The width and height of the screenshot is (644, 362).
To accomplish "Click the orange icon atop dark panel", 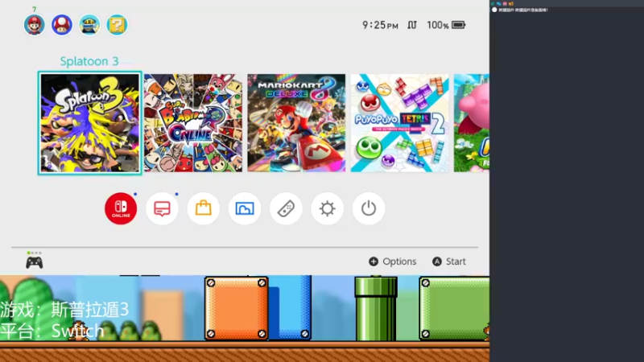I will 511,4.
